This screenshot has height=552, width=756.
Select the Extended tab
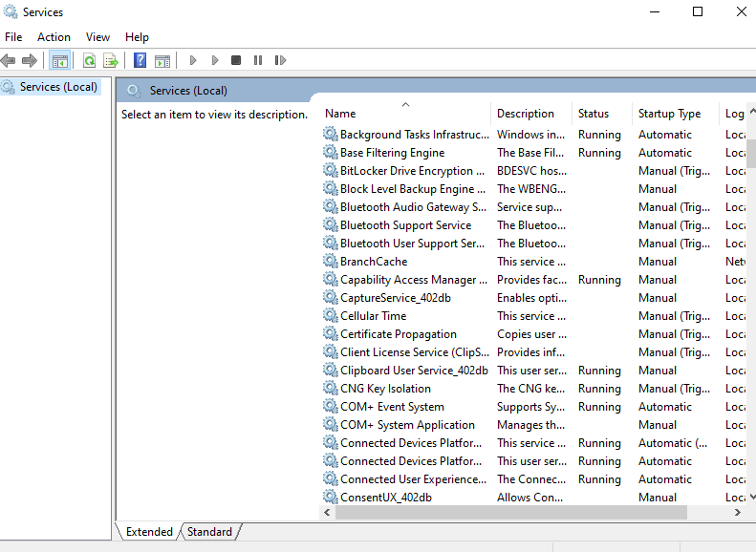149,532
